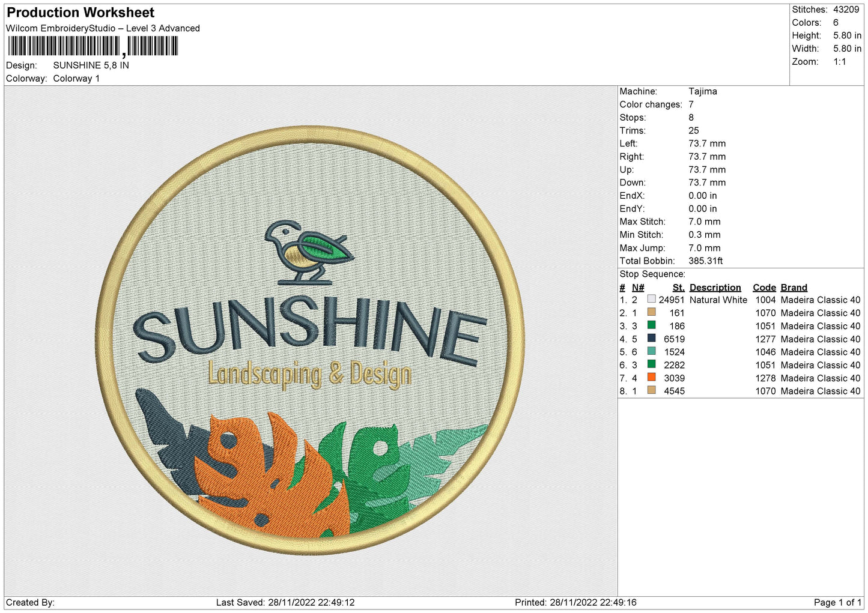Click the N# column header
This screenshot has height=613, width=868.
pos(638,288)
